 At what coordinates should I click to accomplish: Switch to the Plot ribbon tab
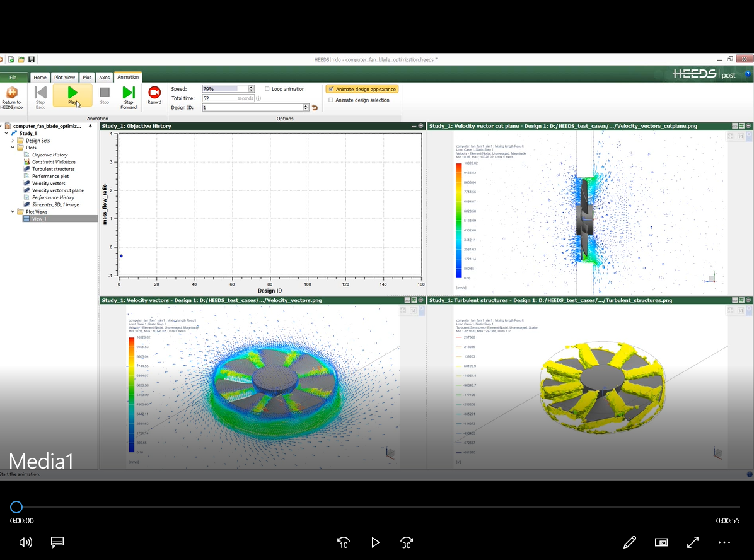(x=86, y=77)
